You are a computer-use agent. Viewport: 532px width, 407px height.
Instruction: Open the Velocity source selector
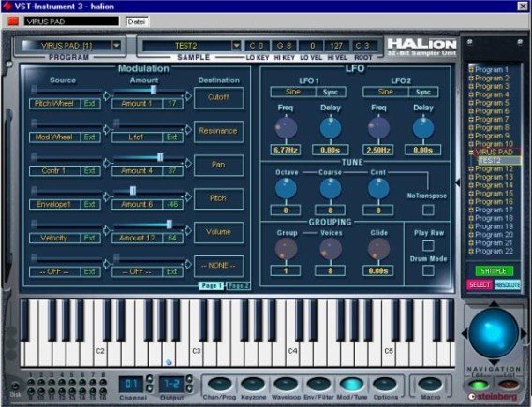tap(54, 238)
